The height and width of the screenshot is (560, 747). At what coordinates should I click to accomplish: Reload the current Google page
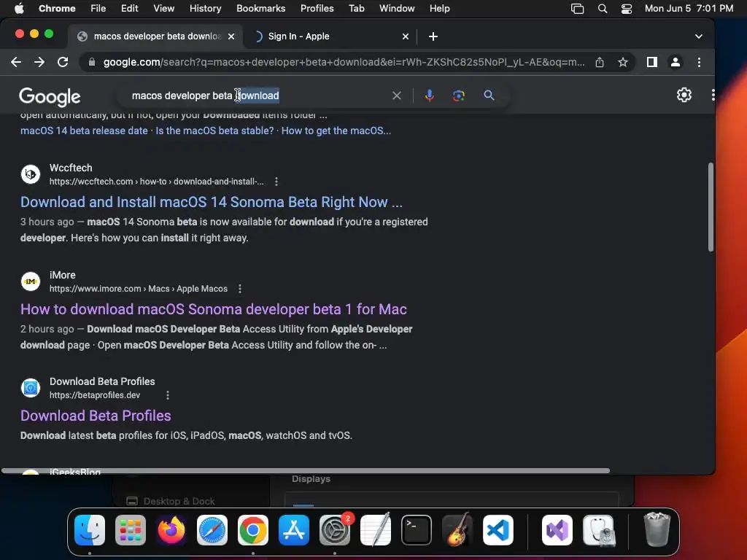63,62
